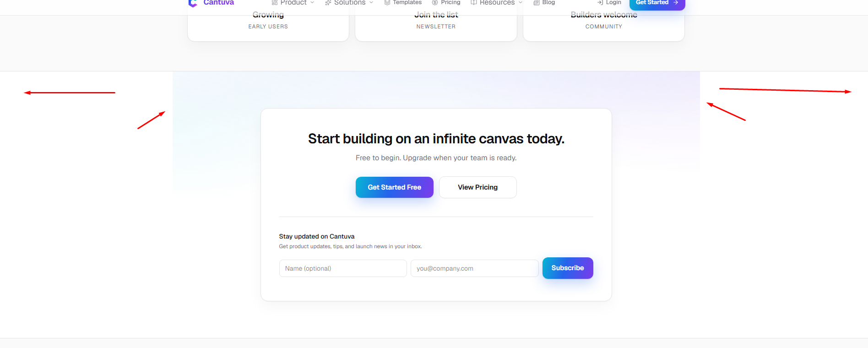The width and height of the screenshot is (868, 348).
Task: Click the Login arrow icon
Action: coord(600,3)
